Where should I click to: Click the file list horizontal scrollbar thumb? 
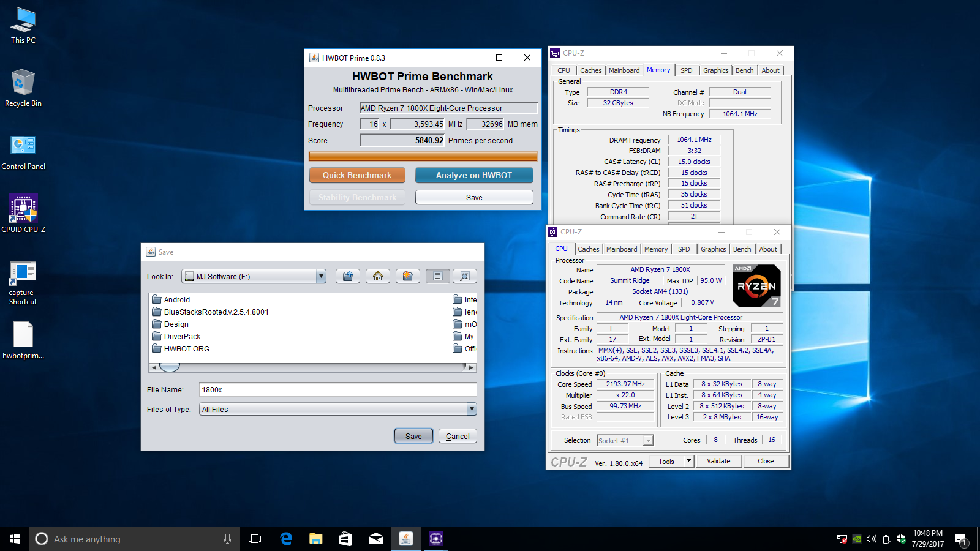coord(170,367)
